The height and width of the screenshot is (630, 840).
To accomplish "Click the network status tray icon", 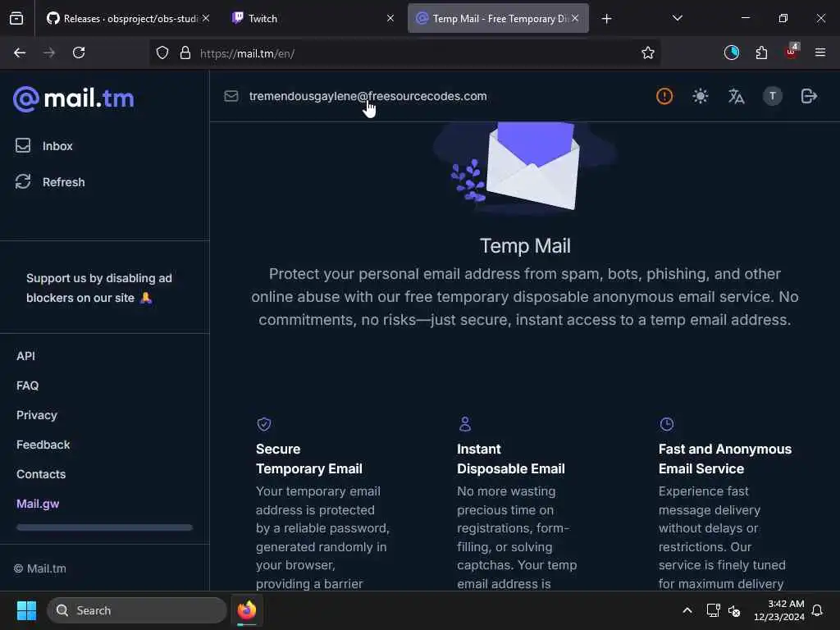I will 713,610.
